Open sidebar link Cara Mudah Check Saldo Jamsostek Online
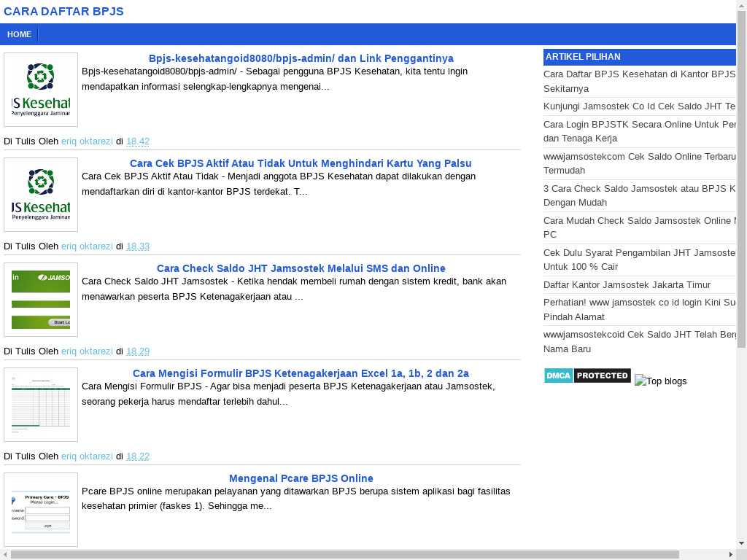The height and width of the screenshot is (560, 747). point(639,227)
